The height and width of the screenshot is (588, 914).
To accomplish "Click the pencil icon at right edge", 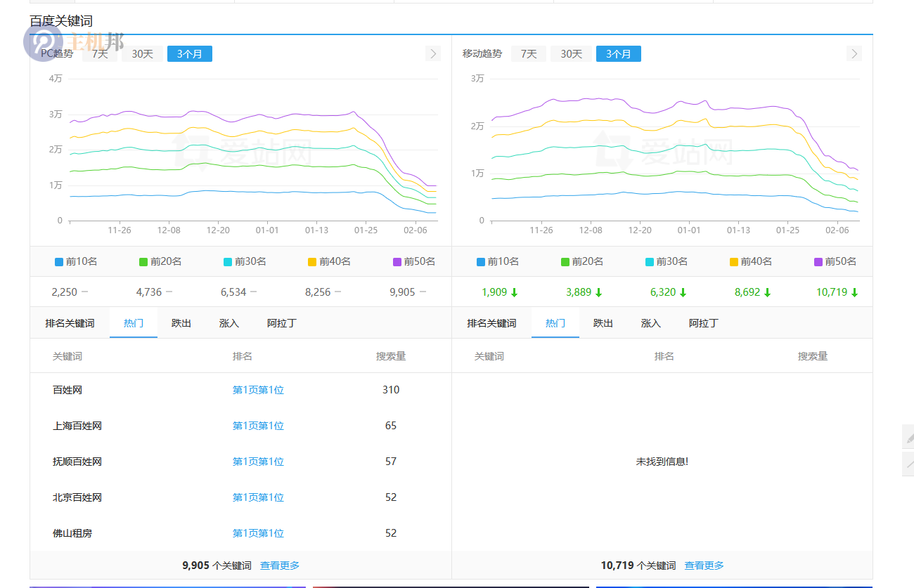I will (x=909, y=437).
